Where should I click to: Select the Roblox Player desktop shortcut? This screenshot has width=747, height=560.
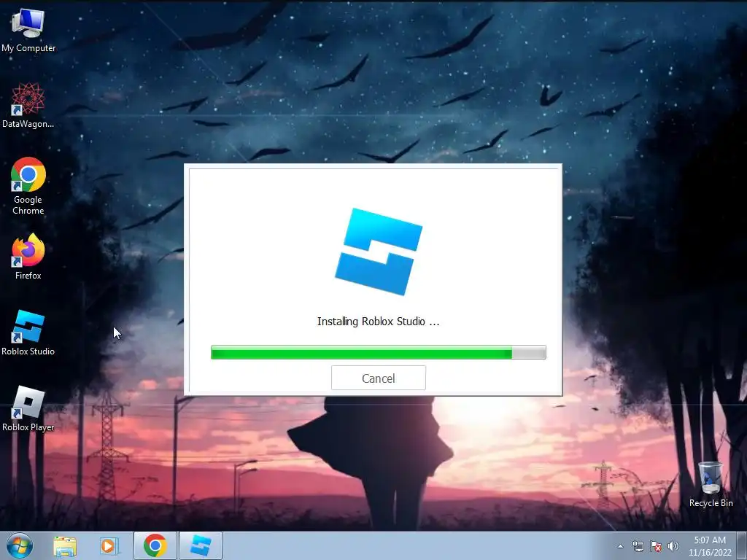[x=28, y=408]
